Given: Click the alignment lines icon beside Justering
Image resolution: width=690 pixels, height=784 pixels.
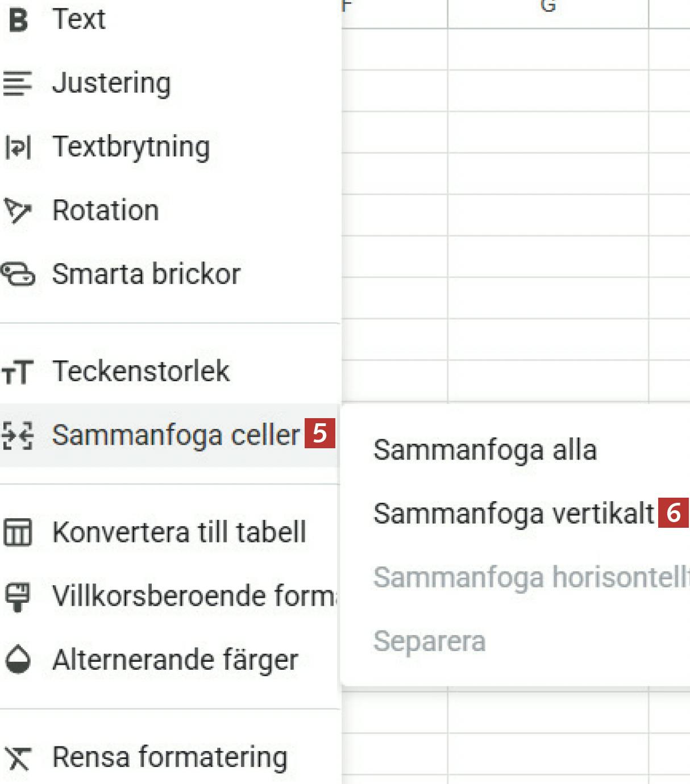Looking at the screenshot, I should coord(18,83).
